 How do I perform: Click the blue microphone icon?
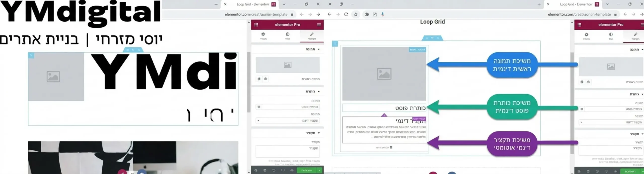383,14
